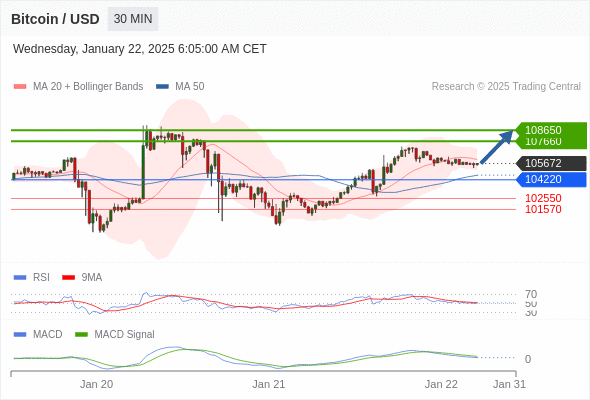This screenshot has height=400, width=590.
Task: Click the Jan 22 date axis label
Action: (x=441, y=384)
